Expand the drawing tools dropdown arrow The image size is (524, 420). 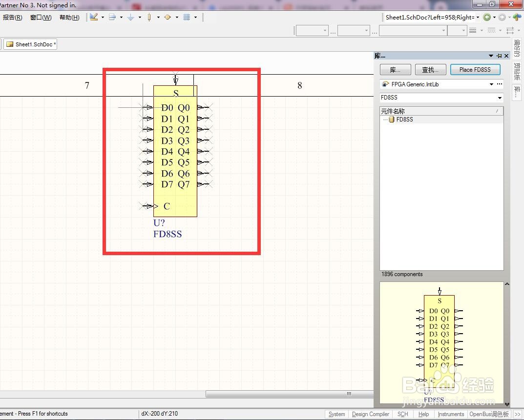coord(103,17)
